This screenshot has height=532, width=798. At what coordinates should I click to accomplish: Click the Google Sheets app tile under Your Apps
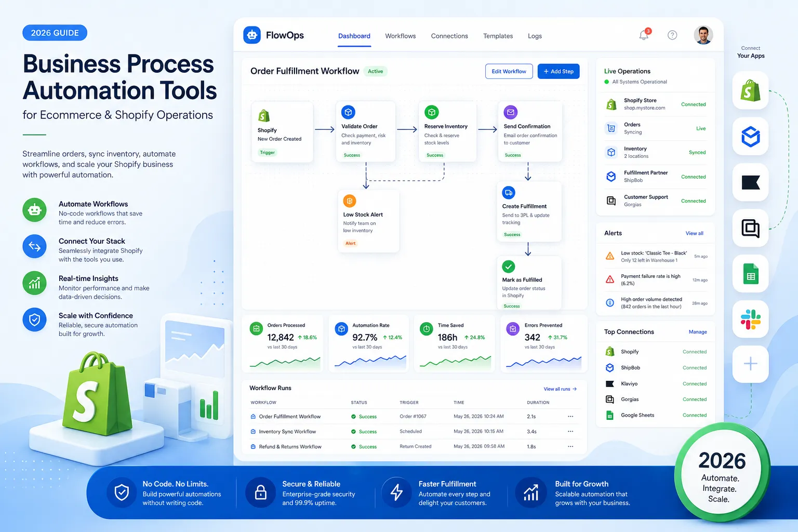pyautogui.click(x=750, y=274)
